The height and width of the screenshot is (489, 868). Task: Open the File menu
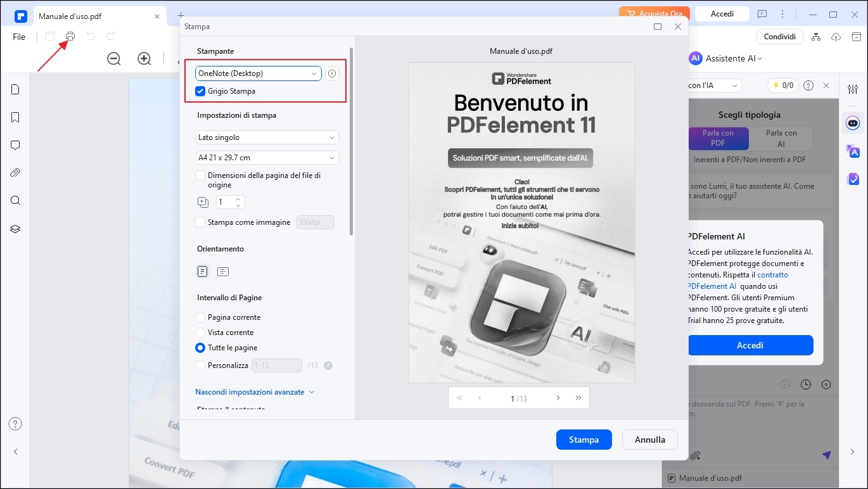(x=19, y=37)
